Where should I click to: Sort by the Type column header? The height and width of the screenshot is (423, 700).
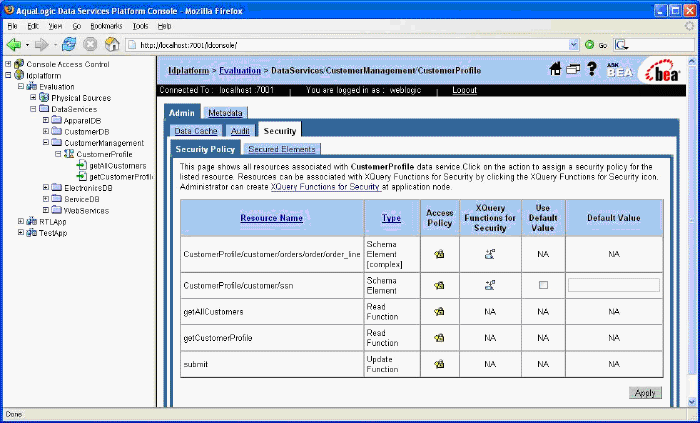tap(391, 218)
